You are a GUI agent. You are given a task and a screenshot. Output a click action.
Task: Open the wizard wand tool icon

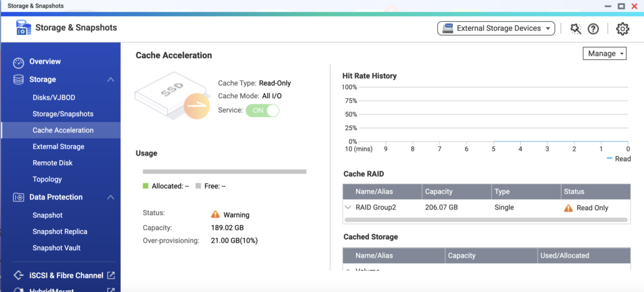point(576,28)
